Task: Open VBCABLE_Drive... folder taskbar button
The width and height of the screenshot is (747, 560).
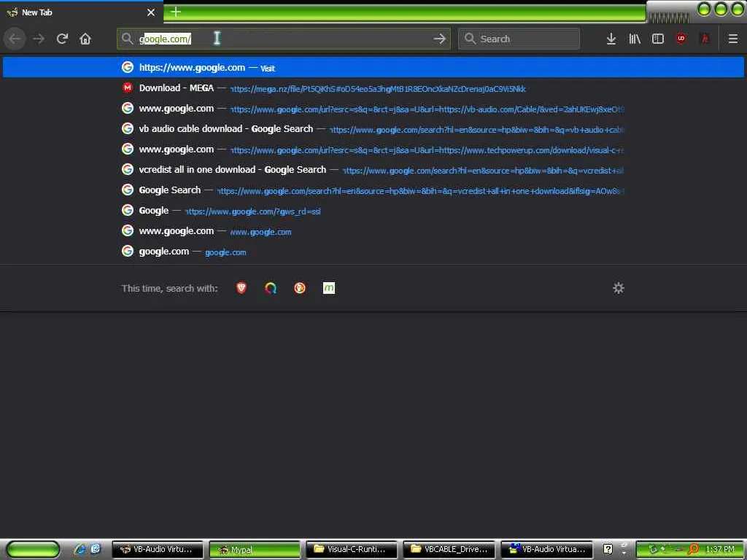Action: click(x=449, y=550)
